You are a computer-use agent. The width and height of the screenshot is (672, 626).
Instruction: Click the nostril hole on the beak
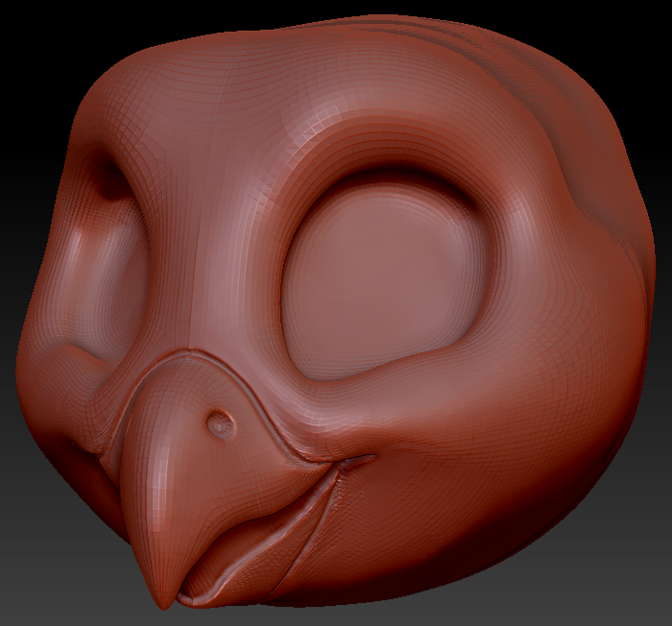click(221, 423)
